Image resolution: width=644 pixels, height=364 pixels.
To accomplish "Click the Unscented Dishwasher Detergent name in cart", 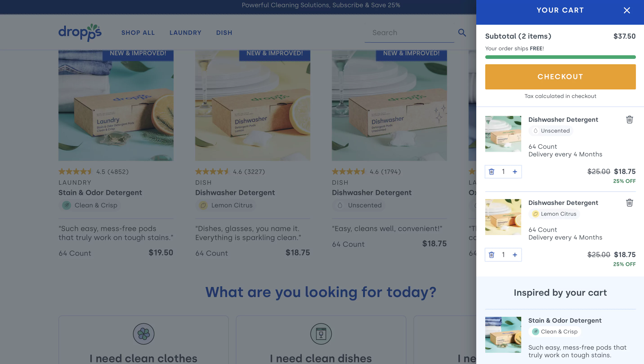I will 563,120.
